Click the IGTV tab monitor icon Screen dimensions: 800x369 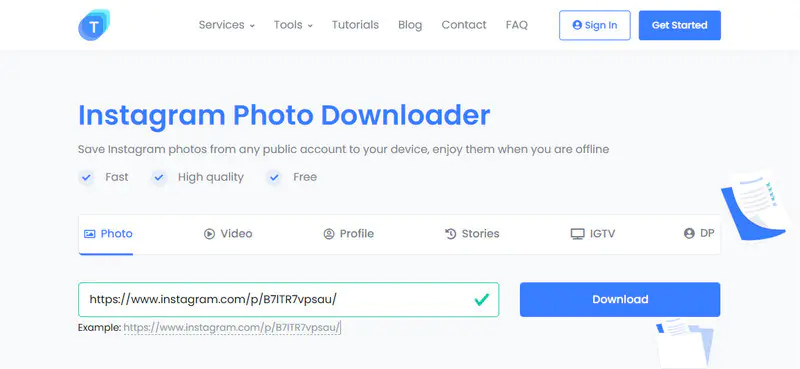578,234
